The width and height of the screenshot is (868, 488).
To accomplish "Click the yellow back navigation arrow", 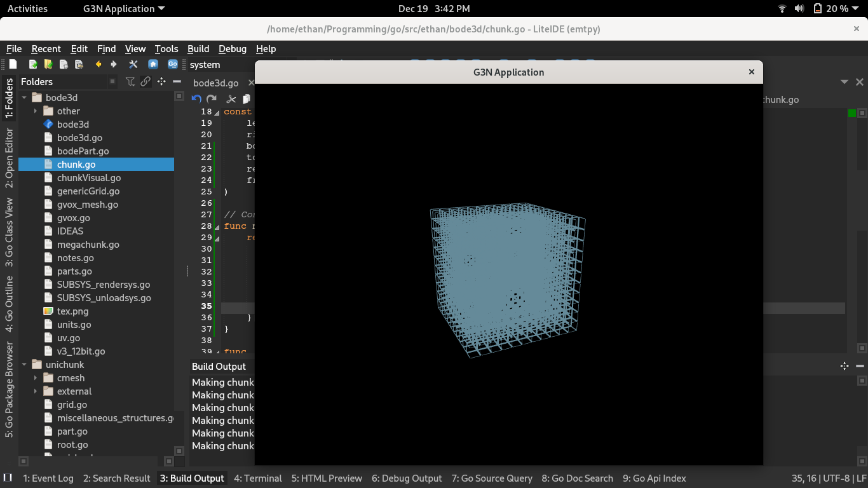I will [x=98, y=64].
